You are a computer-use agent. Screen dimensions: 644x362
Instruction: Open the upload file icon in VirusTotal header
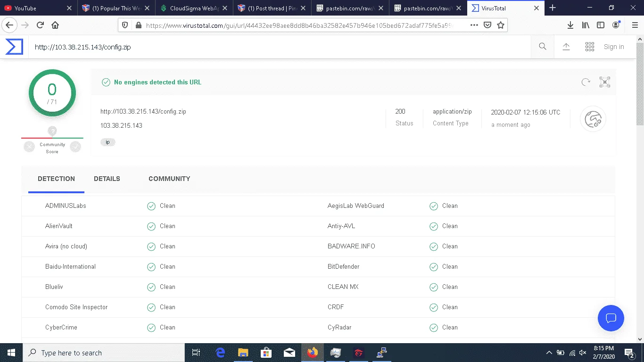pos(566,46)
